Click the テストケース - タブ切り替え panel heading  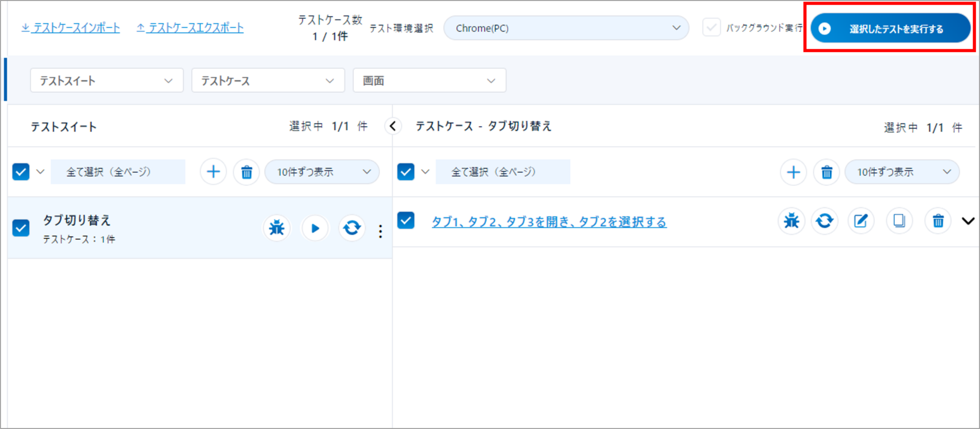[x=483, y=126]
